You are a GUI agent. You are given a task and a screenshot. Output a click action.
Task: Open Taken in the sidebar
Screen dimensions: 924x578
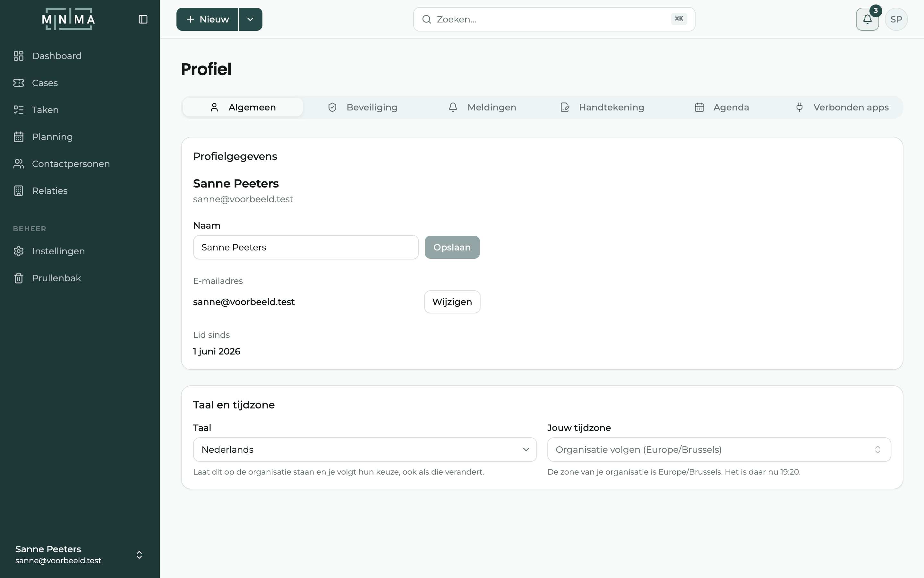click(x=80, y=110)
